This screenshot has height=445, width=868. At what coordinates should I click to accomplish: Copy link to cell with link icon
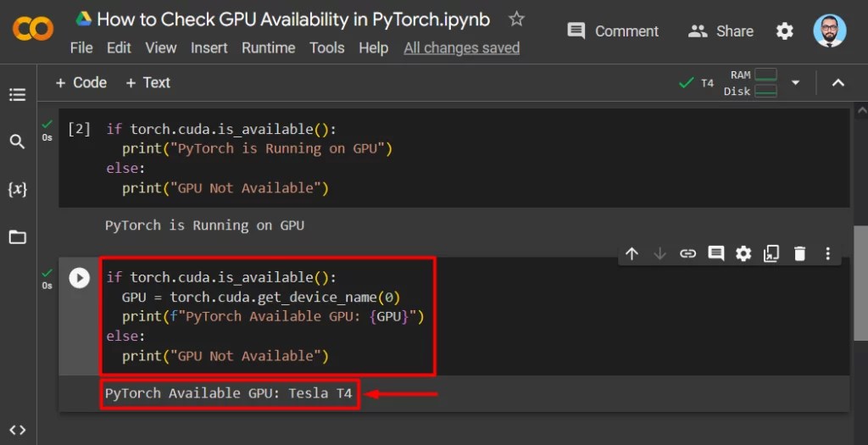(x=687, y=253)
